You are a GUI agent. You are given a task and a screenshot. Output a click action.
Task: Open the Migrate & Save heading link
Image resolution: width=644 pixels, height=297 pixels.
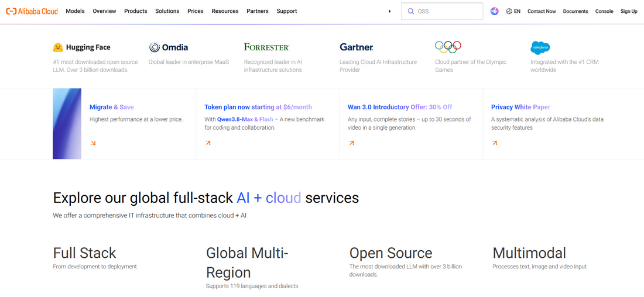[x=112, y=107]
